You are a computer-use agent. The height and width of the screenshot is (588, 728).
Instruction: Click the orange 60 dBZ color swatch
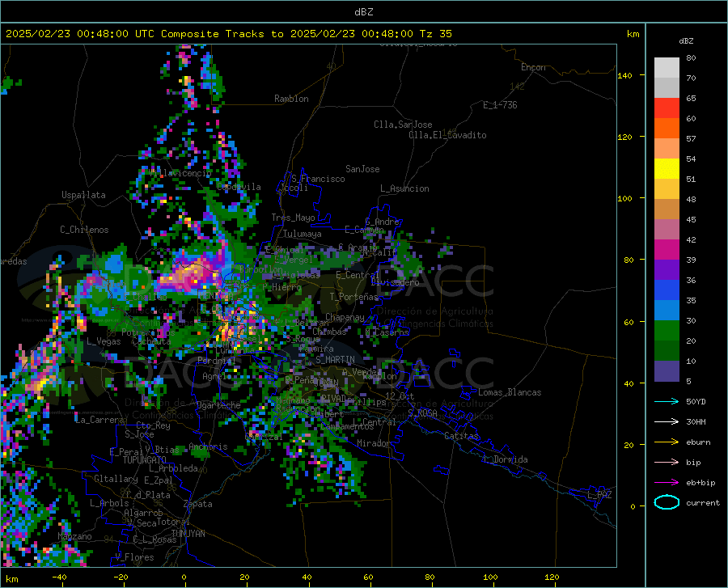[x=667, y=129]
